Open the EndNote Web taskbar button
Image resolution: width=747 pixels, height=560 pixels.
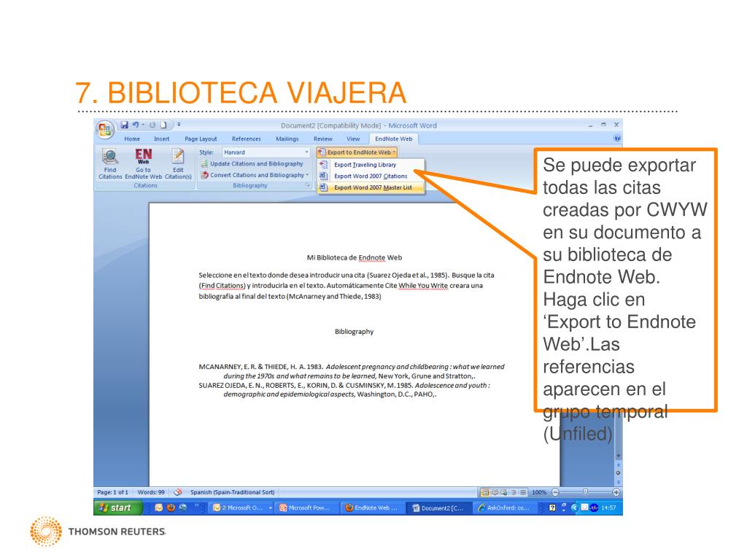pos(374,508)
